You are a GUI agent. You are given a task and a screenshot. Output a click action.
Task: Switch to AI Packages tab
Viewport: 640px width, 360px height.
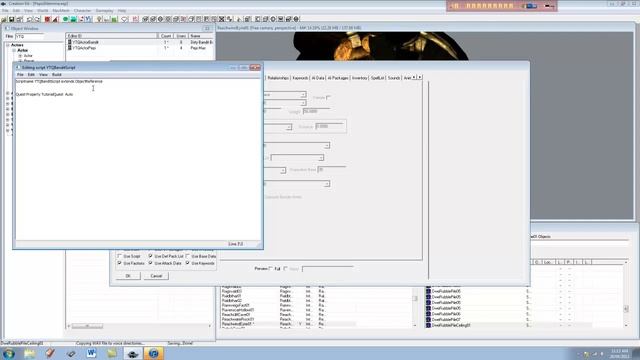click(x=338, y=78)
